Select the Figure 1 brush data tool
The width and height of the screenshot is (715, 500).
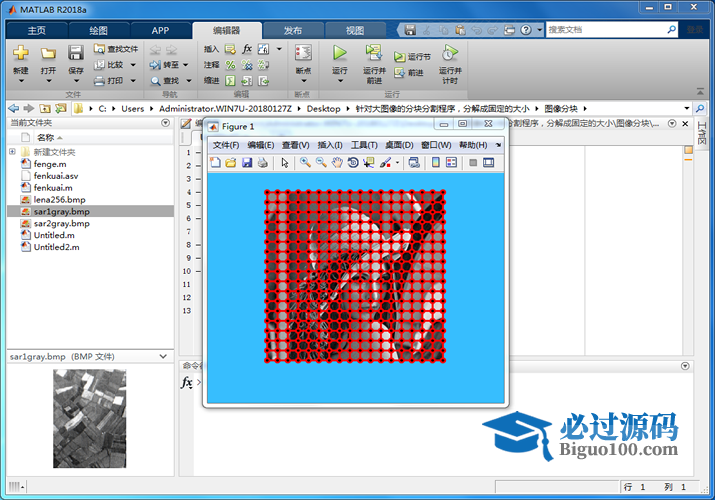[x=385, y=163]
